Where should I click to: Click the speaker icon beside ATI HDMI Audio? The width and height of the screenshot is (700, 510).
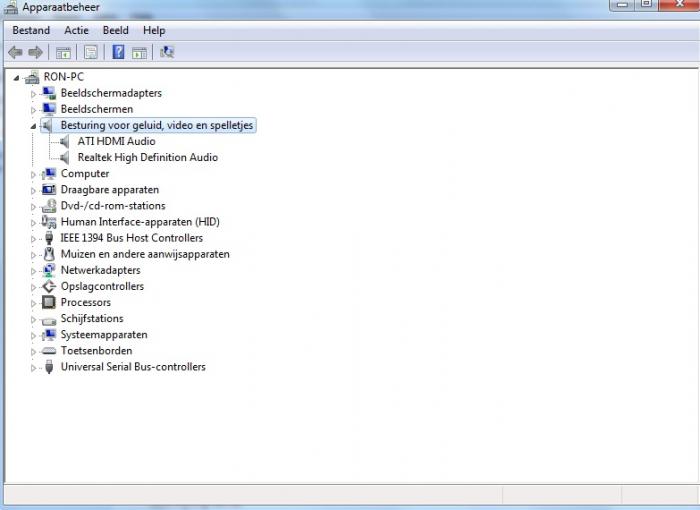(65, 142)
